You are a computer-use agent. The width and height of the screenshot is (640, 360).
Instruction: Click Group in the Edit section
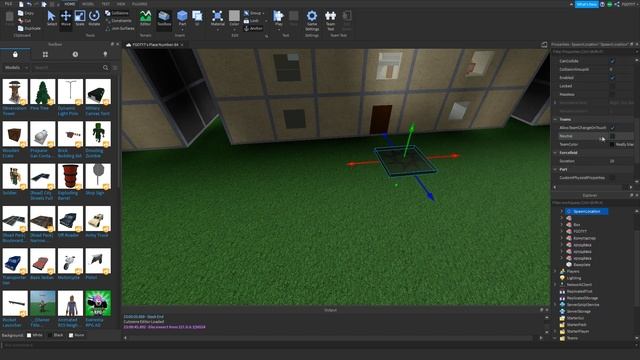pos(253,13)
